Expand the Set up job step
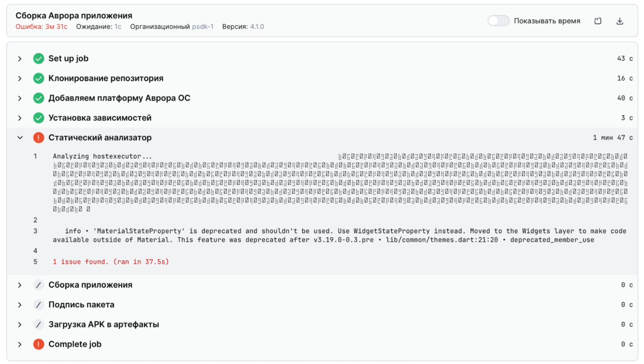Screen dimensions: 644x364 click(x=20, y=59)
